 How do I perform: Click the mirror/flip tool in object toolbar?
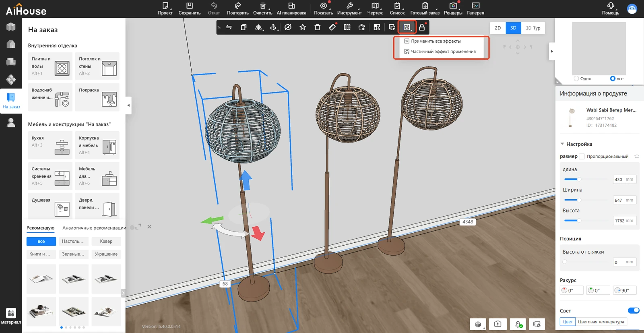coord(258,27)
